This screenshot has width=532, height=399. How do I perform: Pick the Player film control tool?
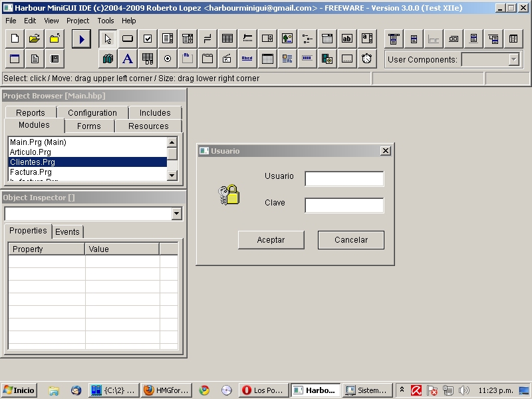327,59
